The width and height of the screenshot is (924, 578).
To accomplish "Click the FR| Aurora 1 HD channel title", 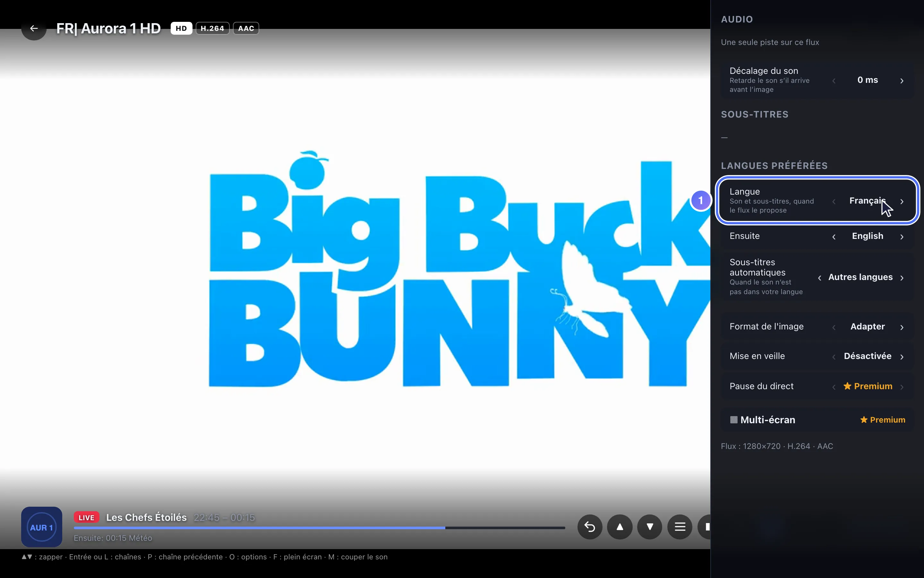I will 108,28.
